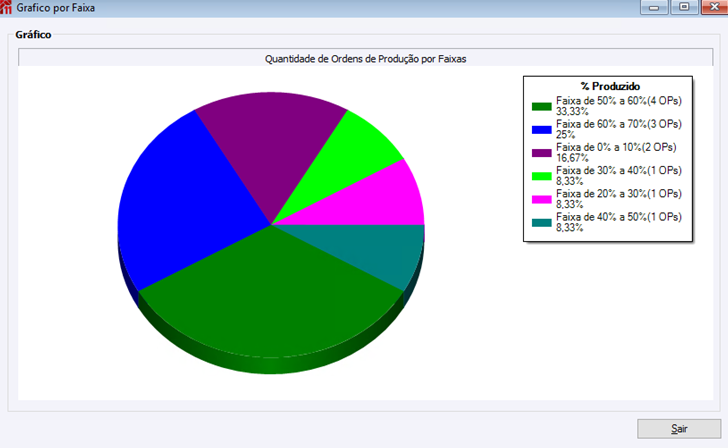Click the '33,33%' legend value
The height and width of the screenshot is (448, 728).
[x=572, y=111]
